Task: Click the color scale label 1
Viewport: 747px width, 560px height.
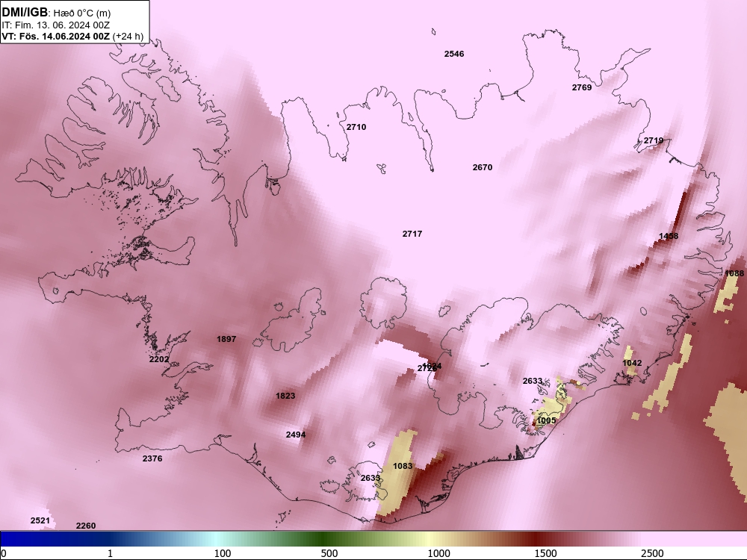Action: [x=110, y=553]
